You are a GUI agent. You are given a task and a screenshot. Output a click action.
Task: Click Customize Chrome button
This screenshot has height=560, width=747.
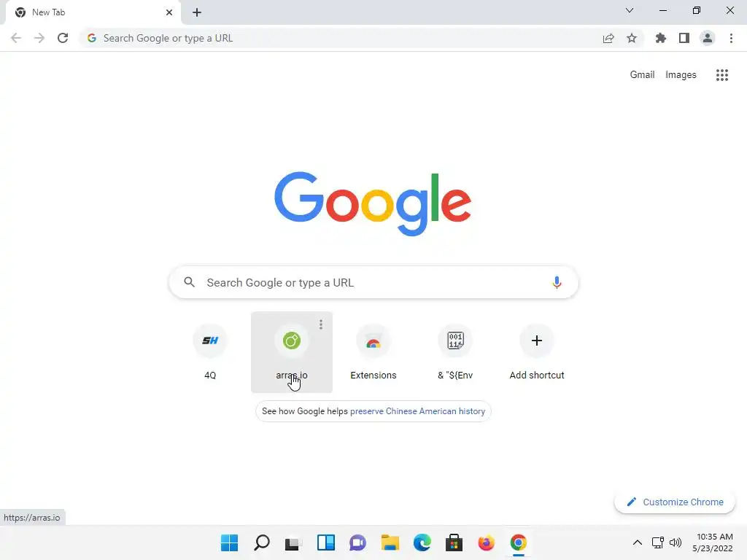point(675,502)
